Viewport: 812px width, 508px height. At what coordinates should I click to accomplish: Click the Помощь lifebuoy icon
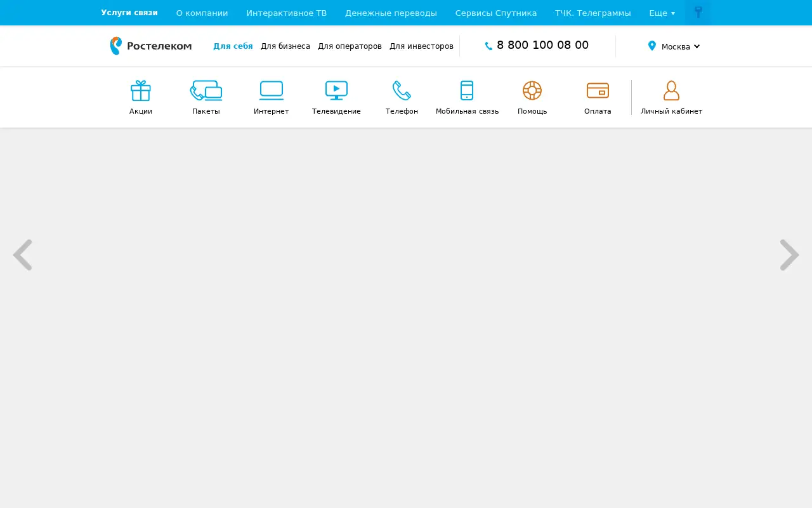tap(532, 91)
